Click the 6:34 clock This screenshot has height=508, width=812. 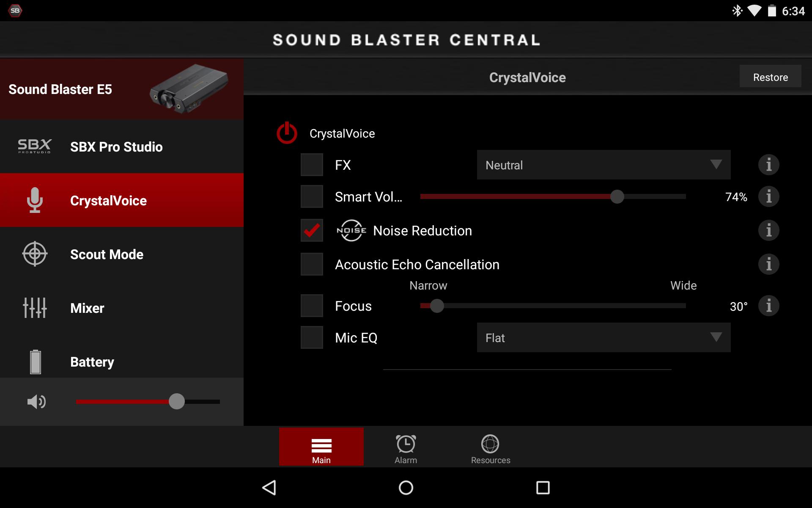click(x=793, y=11)
